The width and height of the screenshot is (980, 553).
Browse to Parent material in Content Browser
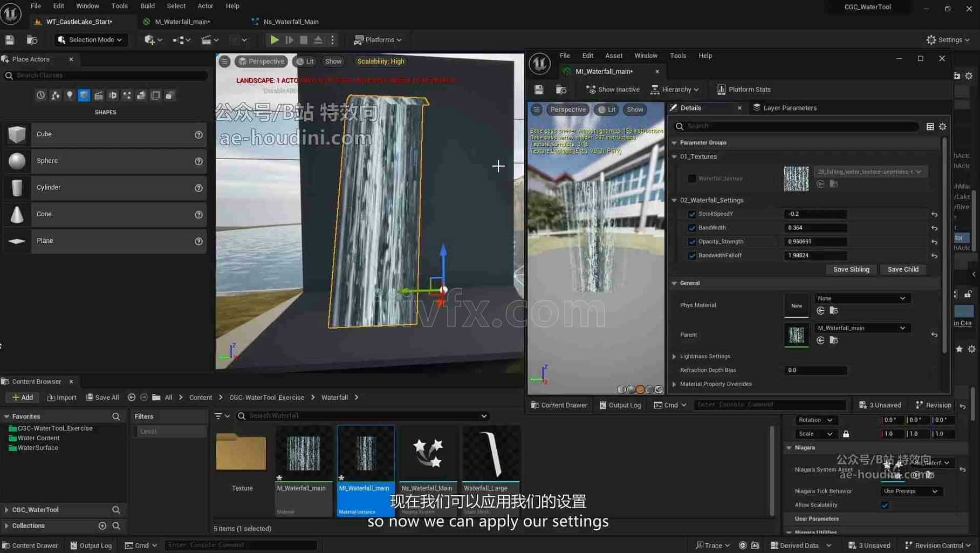(834, 340)
